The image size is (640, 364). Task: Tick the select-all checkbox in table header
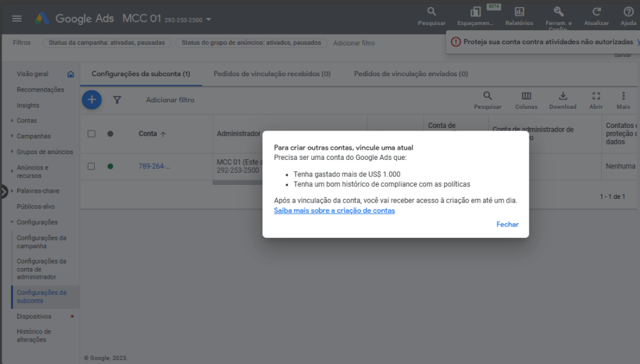point(92,134)
